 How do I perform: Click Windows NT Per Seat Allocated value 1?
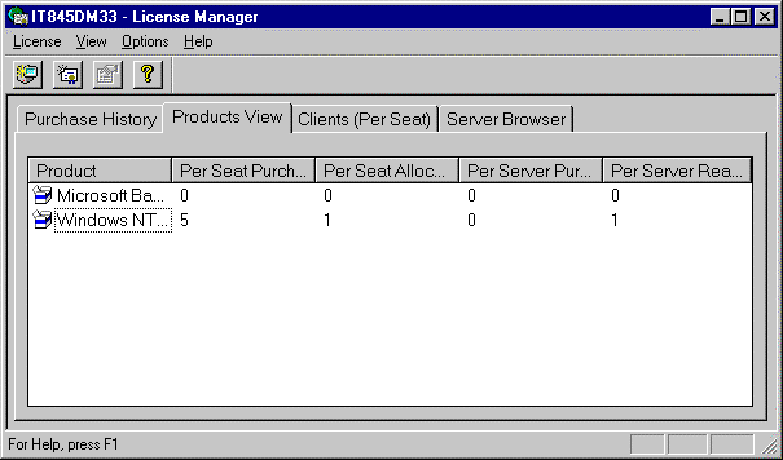tap(328, 220)
